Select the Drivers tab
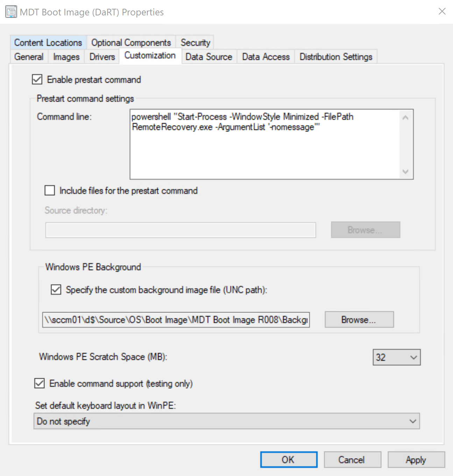Screen dimensions: 453x476 101,56
